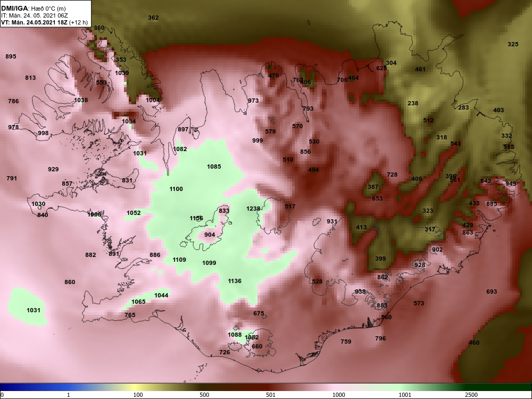This screenshot has width=532, height=399.
Task: Click the map value 403
Action: 498,110
